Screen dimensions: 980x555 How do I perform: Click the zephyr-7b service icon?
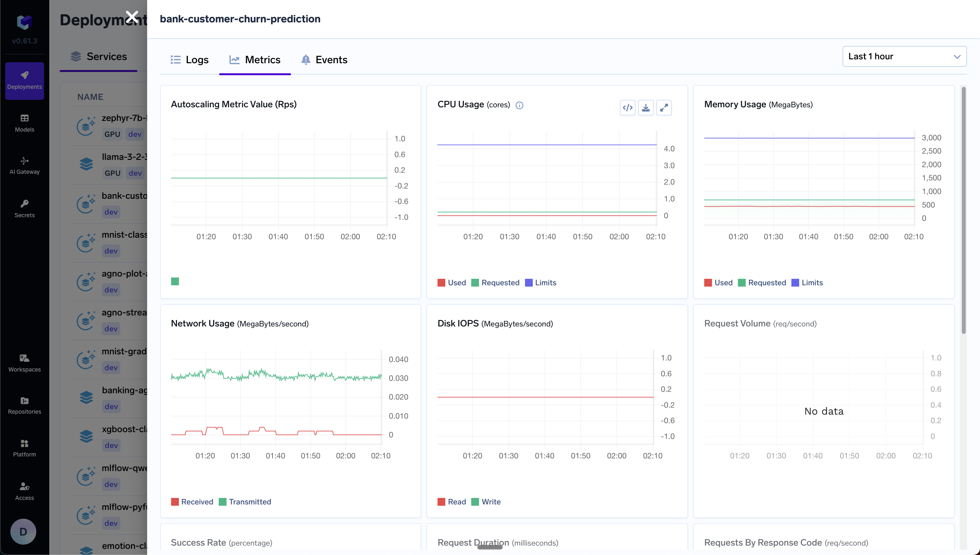click(x=86, y=126)
